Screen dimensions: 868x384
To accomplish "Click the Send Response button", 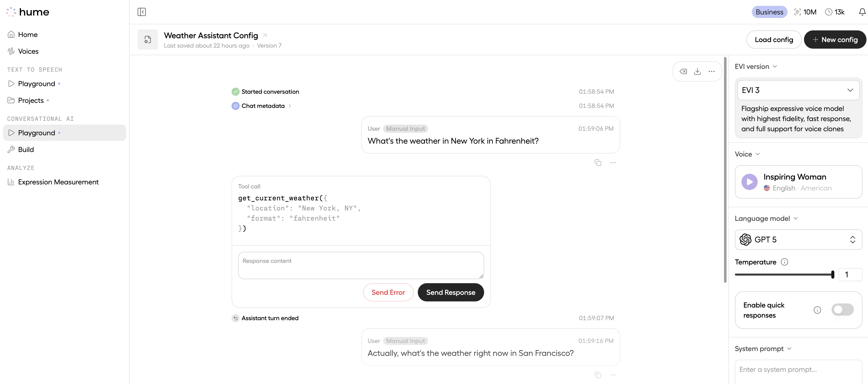I will 450,292.
